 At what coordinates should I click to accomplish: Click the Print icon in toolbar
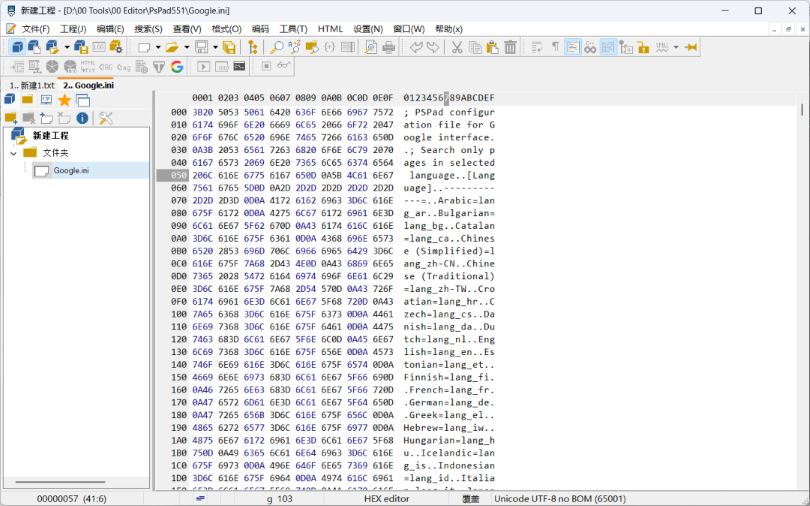(x=389, y=47)
